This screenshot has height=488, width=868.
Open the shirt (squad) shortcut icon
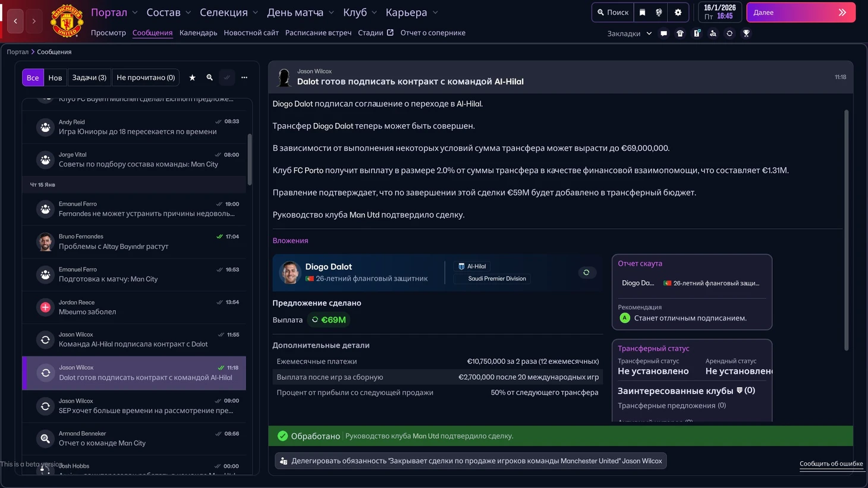[680, 34]
